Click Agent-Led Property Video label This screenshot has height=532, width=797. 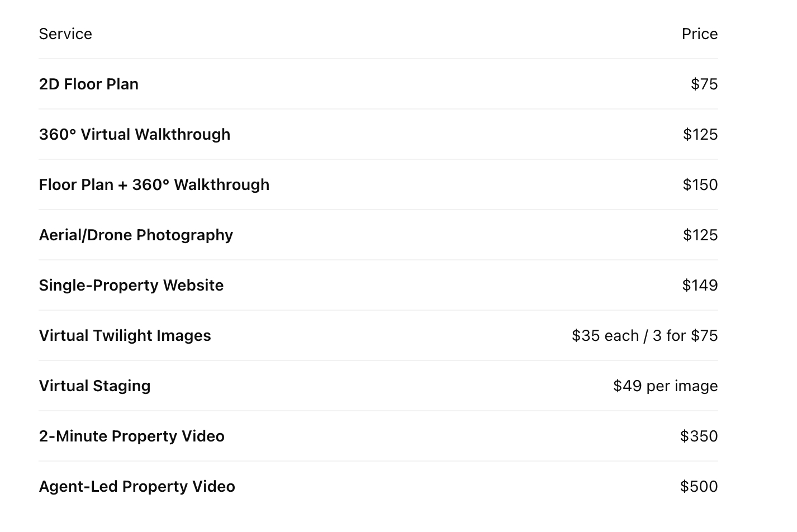coord(137,487)
